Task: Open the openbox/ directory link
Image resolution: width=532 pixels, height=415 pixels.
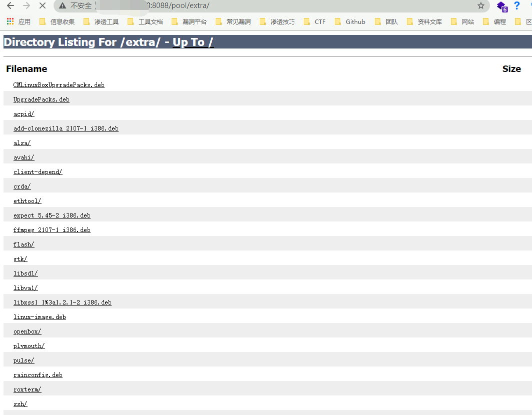Action: click(x=27, y=331)
